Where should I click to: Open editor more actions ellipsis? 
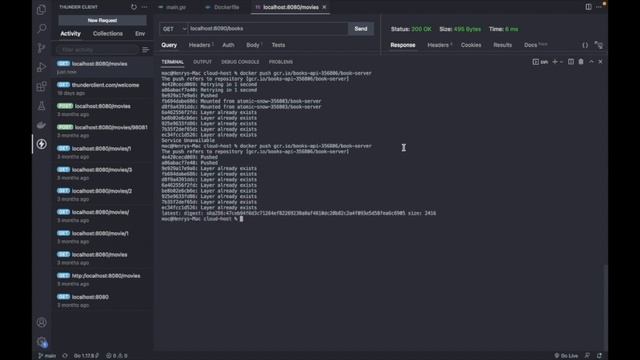(599, 7)
